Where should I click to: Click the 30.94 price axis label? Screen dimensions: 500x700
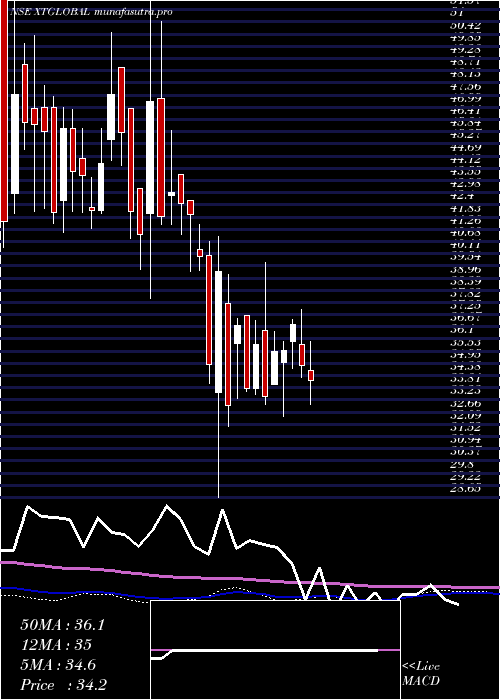pos(465,439)
